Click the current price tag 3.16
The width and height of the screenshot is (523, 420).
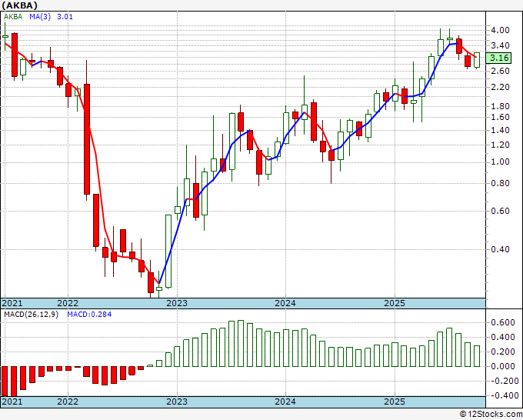498,58
